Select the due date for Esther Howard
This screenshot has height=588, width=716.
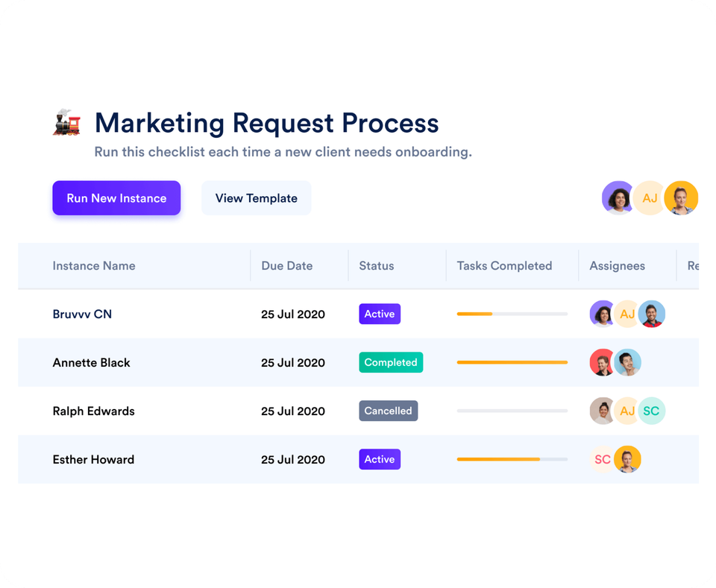click(x=293, y=459)
